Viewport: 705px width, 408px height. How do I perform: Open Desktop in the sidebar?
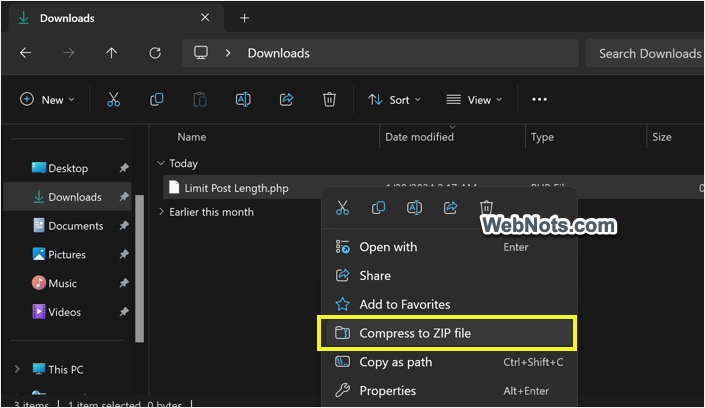[67, 168]
